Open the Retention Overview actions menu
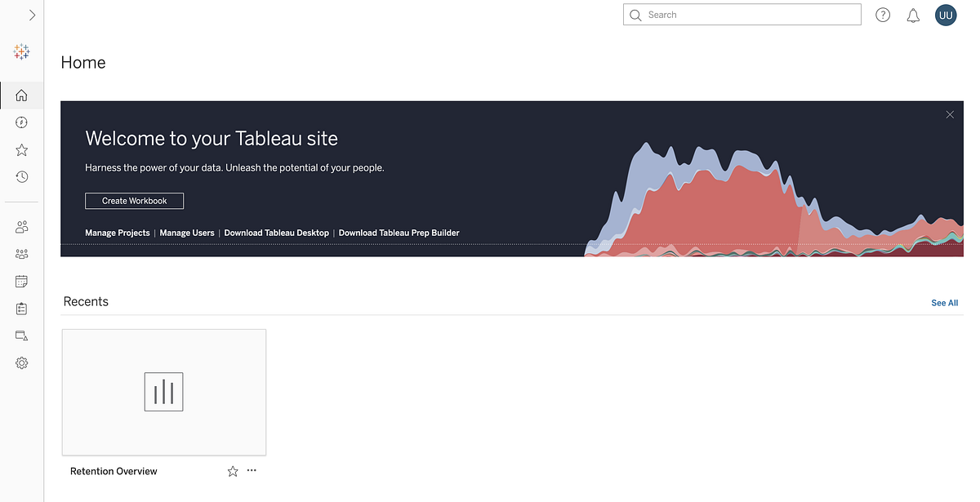980x502 pixels. pos(251,470)
